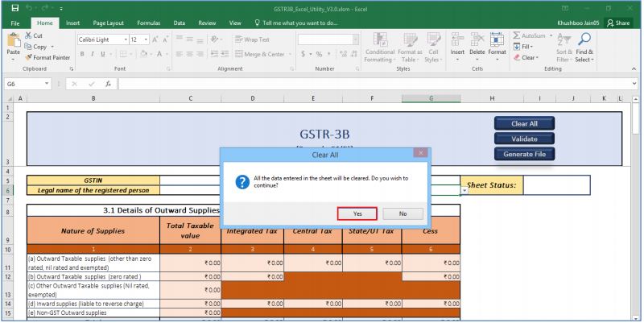Increase font size with the larger A
Screen dimensions: 644x323
click(x=155, y=39)
